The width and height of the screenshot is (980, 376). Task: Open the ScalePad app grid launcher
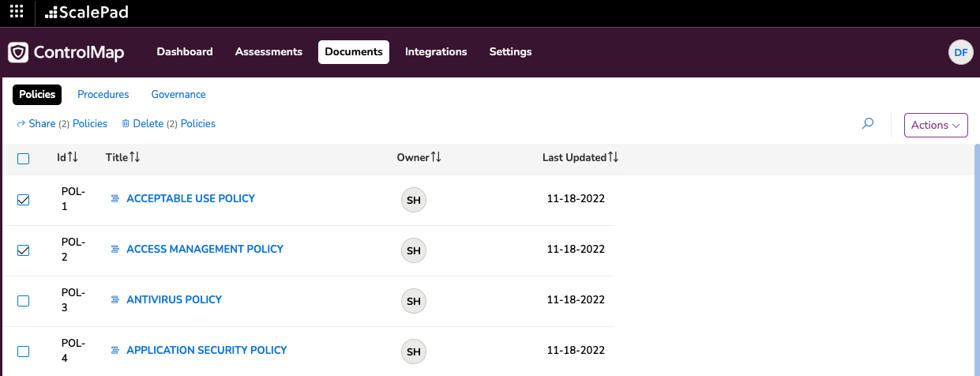(x=17, y=12)
